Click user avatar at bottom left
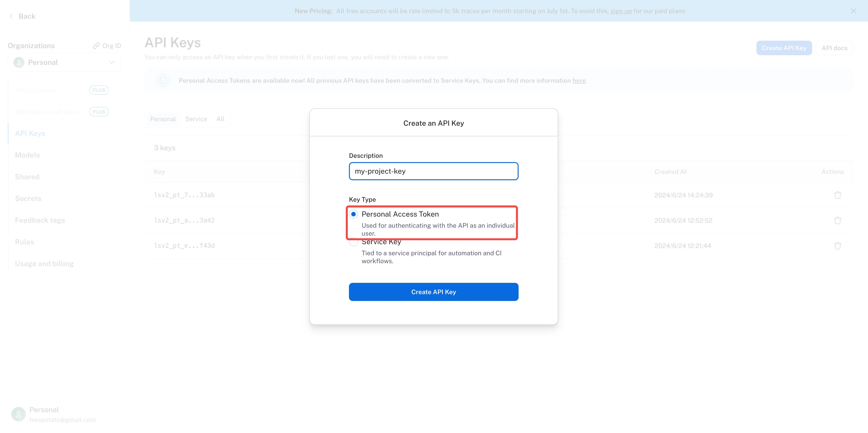868x433 pixels. click(18, 414)
